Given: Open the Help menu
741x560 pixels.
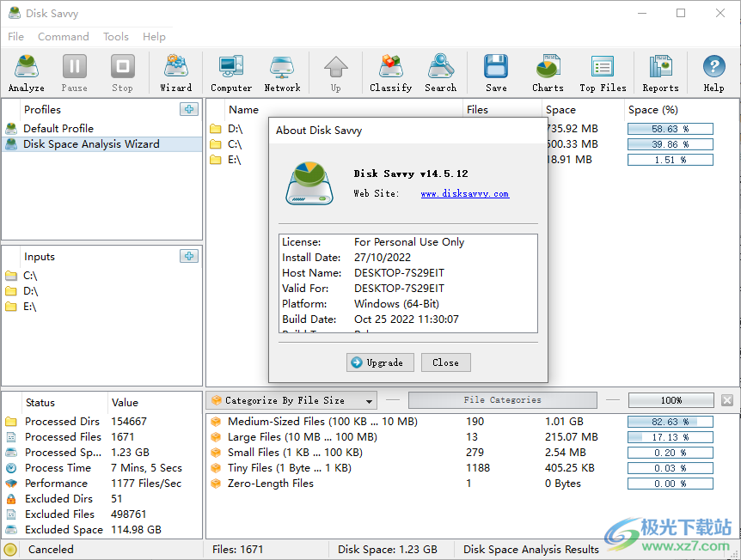Looking at the screenshot, I should (x=154, y=36).
